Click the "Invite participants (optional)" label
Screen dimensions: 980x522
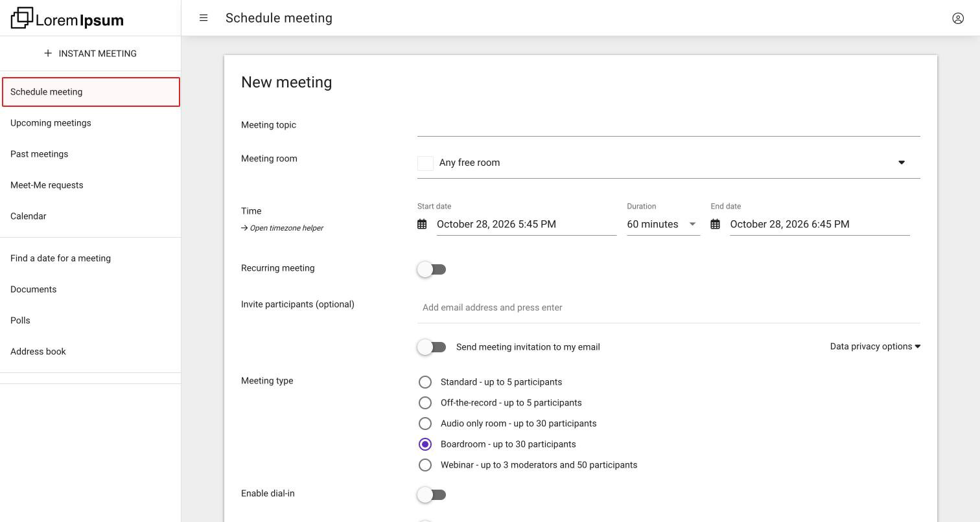pyautogui.click(x=297, y=304)
